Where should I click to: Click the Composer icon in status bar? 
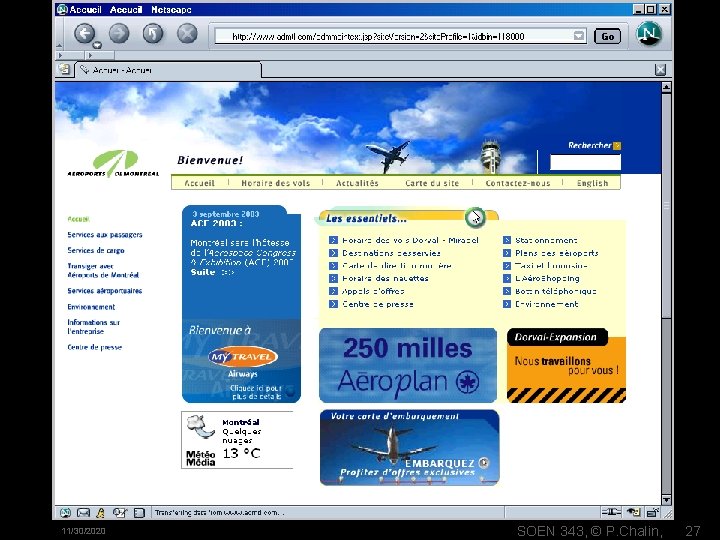coord(120,512)
